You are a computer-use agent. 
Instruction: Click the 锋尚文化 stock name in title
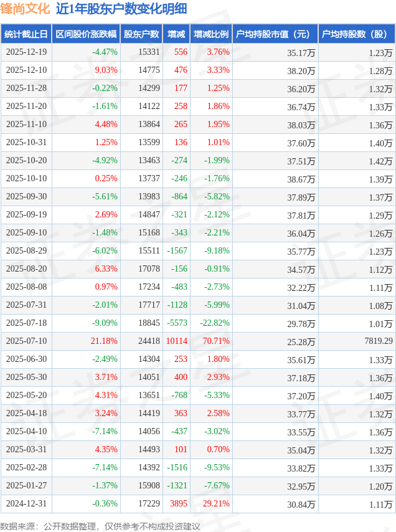point(25,9)
